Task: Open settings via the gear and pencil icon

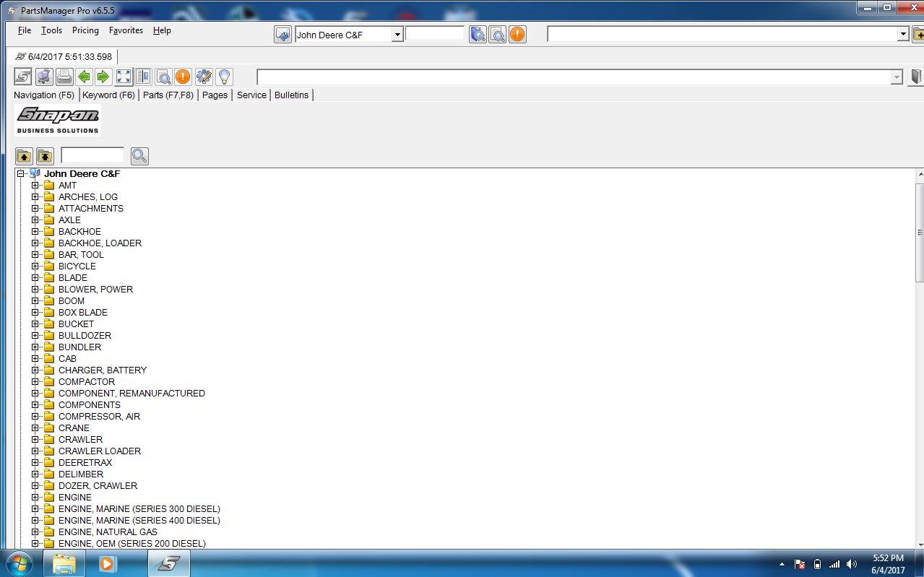Action: (x=204, y=77)
